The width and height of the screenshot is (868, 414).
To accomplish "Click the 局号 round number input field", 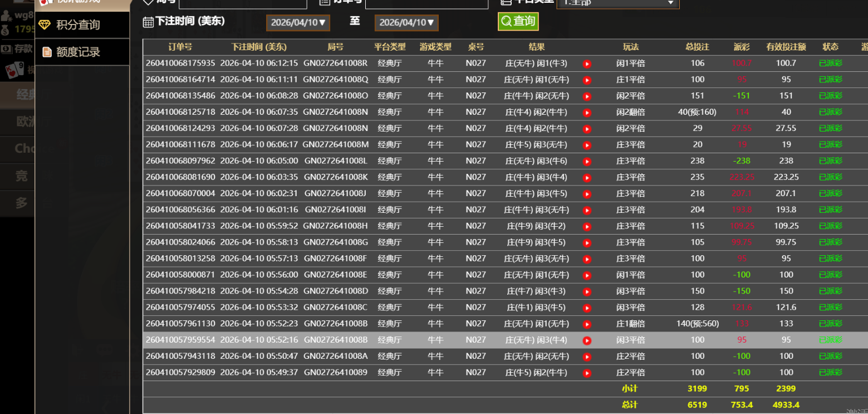I will pos(242,3).
